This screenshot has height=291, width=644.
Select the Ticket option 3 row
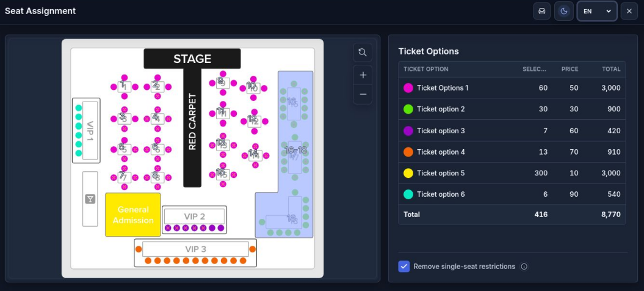(x=512, y=130)
